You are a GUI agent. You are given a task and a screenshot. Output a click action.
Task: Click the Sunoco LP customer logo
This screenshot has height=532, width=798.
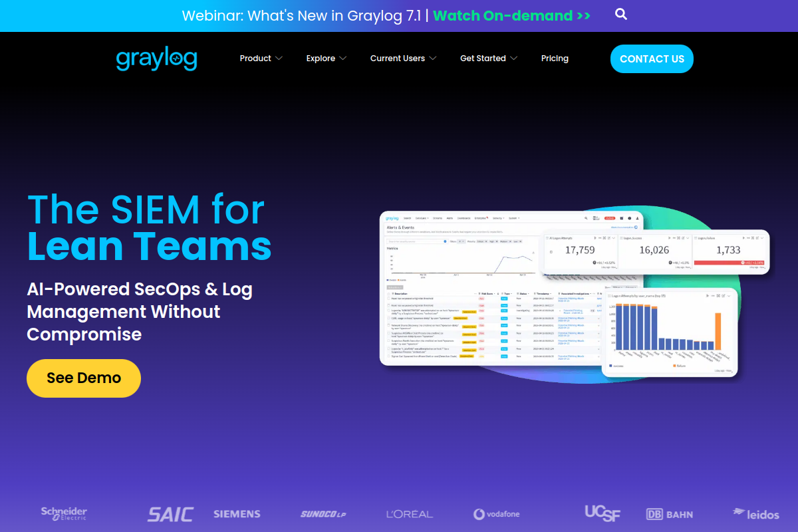(323, 514)
